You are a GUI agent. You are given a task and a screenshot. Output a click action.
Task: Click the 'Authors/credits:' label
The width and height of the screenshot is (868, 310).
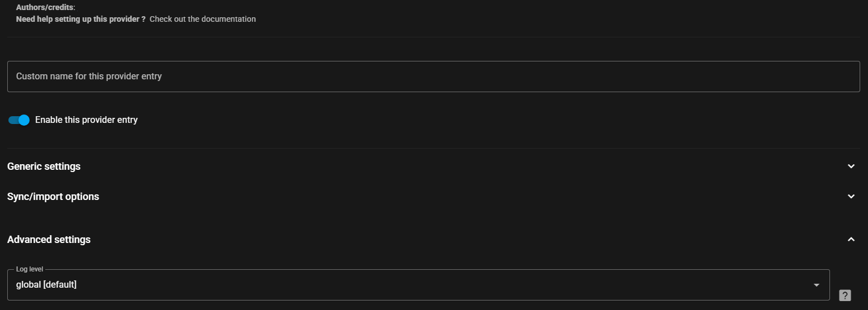46,8
